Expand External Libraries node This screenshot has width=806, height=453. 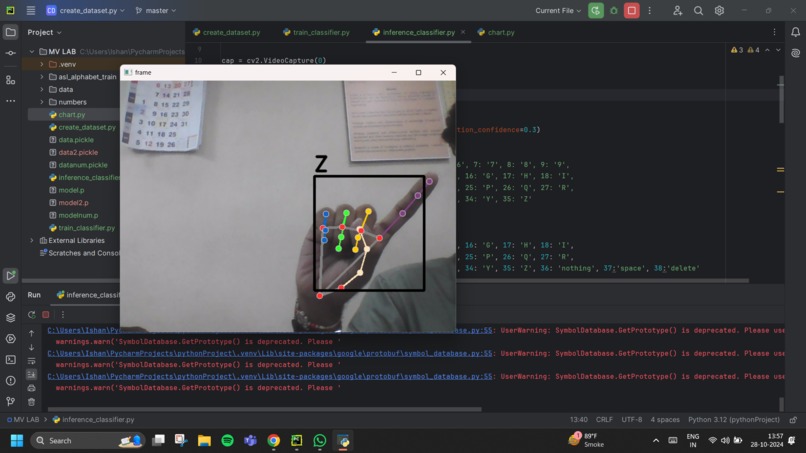coord(32,240)
